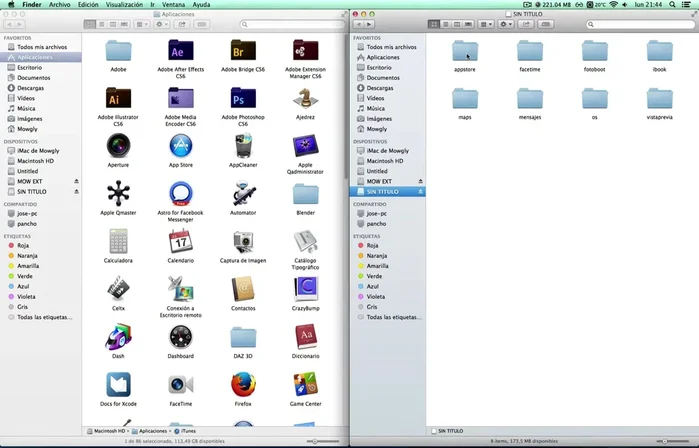699x448 pixels.
Task: Switch SIN TITULO window to column view
Action: tap(456, 24)
